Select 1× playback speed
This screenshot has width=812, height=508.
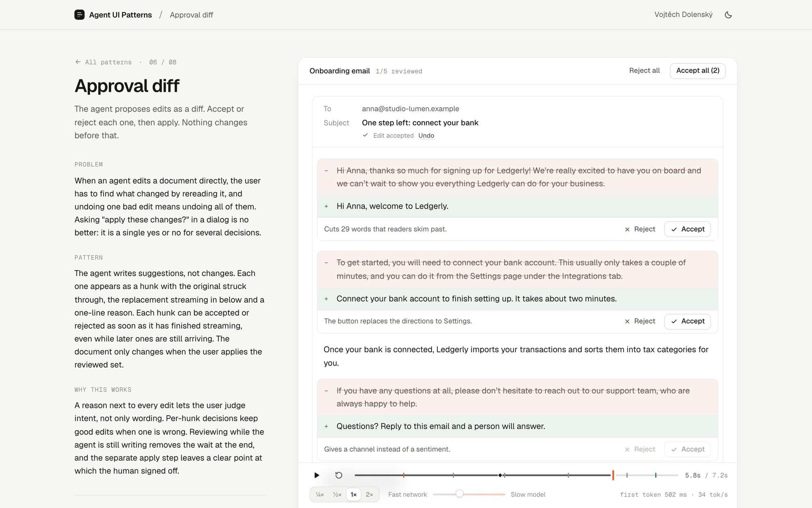[354, 495]
